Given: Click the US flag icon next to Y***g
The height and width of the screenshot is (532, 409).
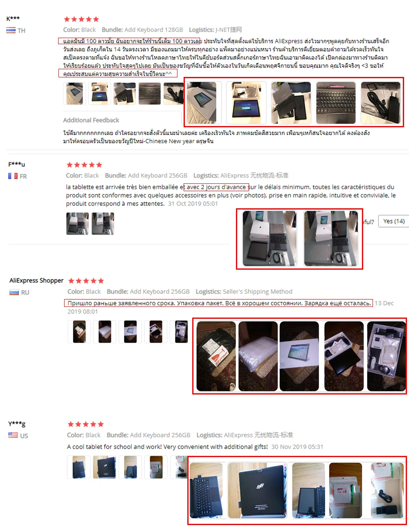Looking at the screenshot, I should coord(13,435).
